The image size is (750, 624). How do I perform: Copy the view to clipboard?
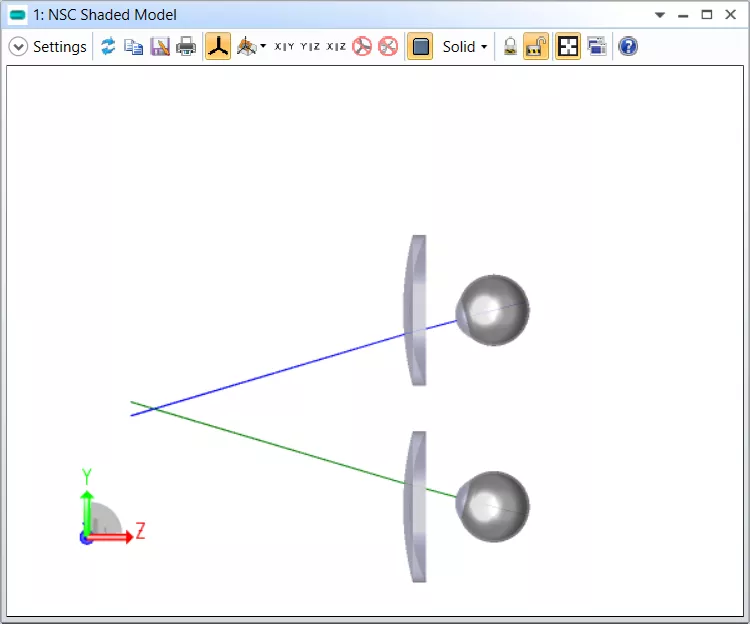click(133, 47)
